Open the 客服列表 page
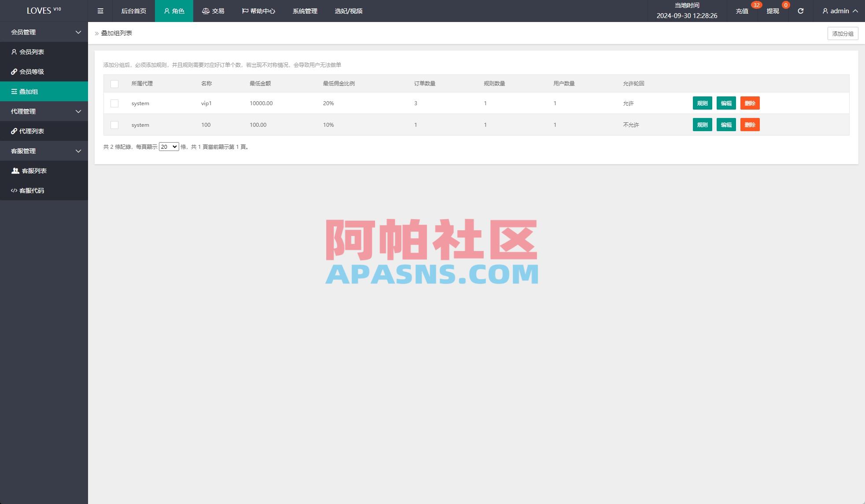 tap(34, 170)
